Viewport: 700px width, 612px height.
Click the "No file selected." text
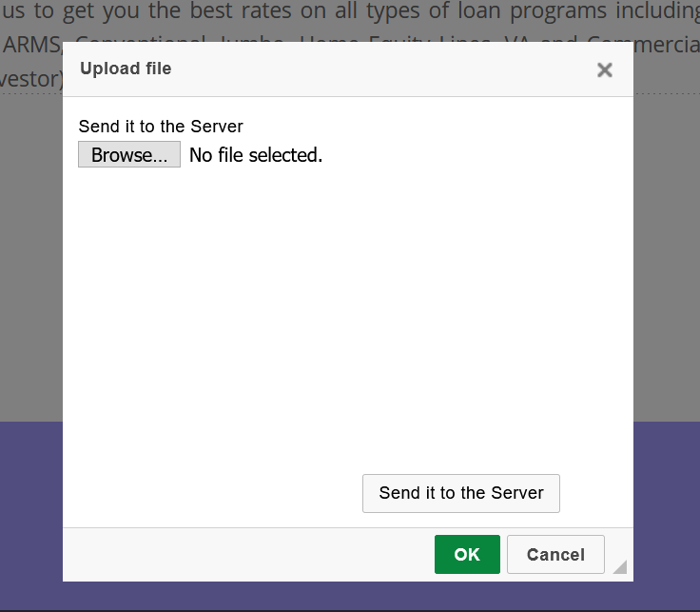256,155
